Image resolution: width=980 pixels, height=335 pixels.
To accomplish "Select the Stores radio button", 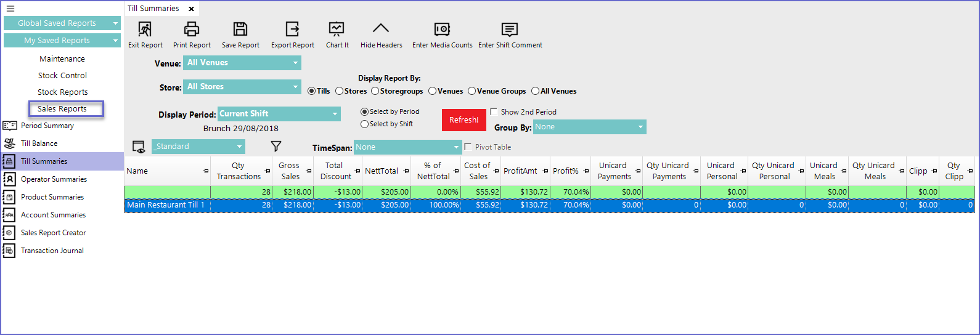I will point(340,91).
